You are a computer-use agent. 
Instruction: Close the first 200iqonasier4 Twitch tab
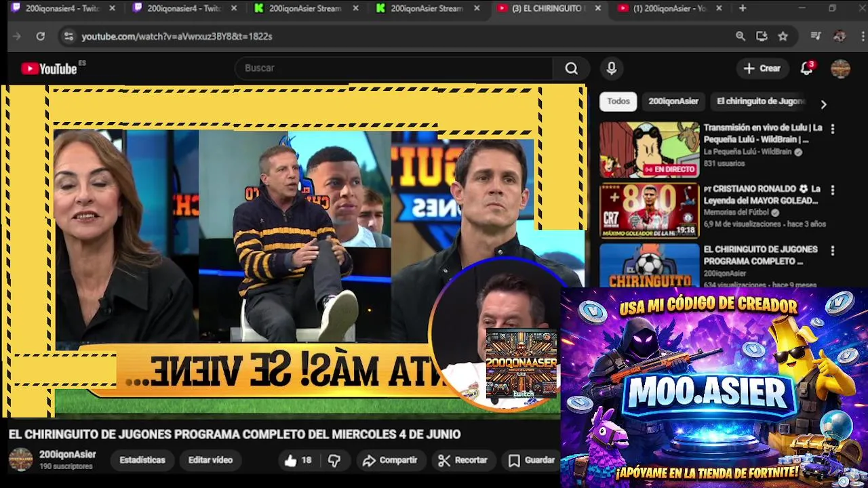(112, 9)
